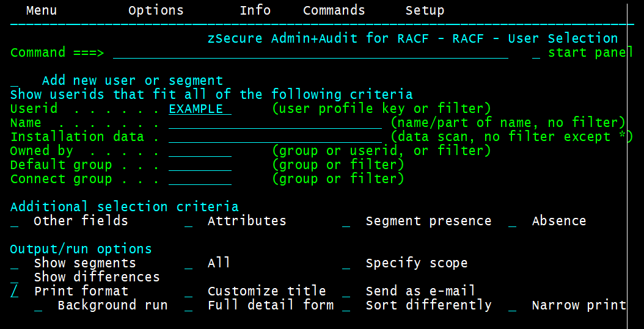The image size is (644, 329).
Task: Open the Commands menu
Action: [334, 10]
